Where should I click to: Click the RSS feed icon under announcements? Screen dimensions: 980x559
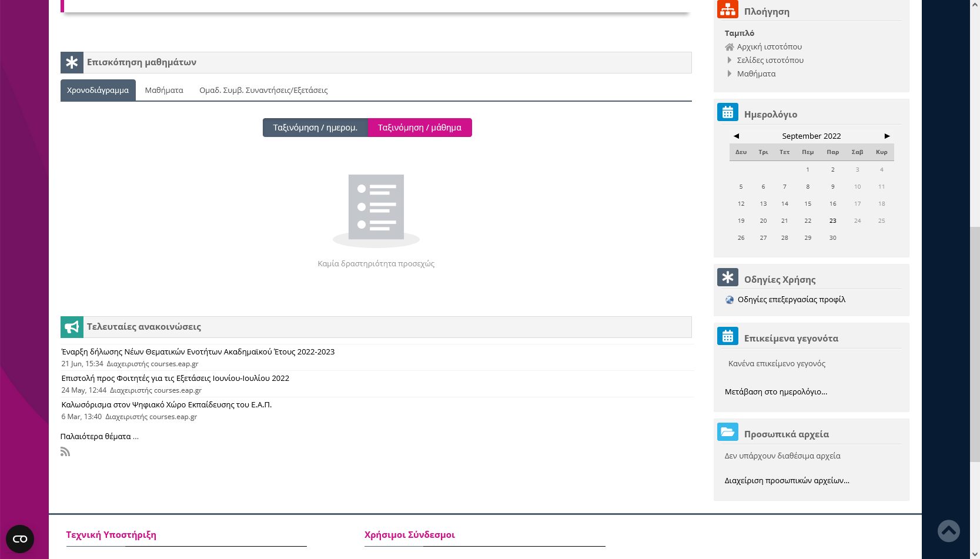(65, 451)
